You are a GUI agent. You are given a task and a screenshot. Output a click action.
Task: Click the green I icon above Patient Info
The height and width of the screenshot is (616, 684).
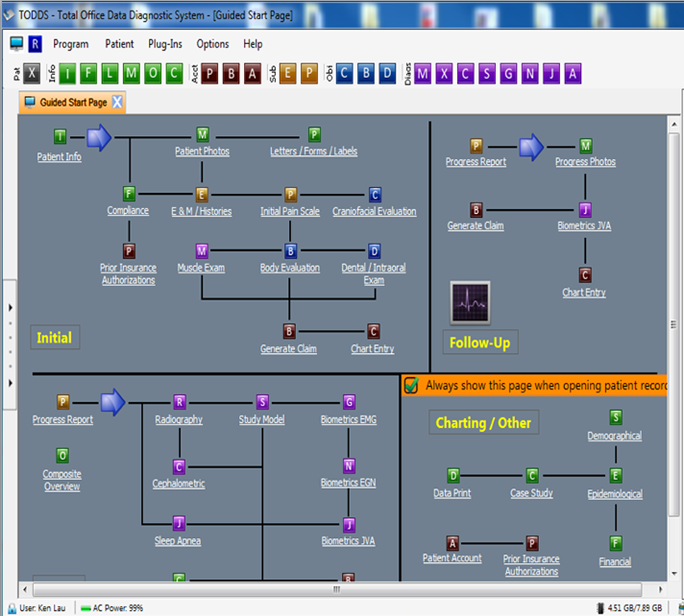60,137
